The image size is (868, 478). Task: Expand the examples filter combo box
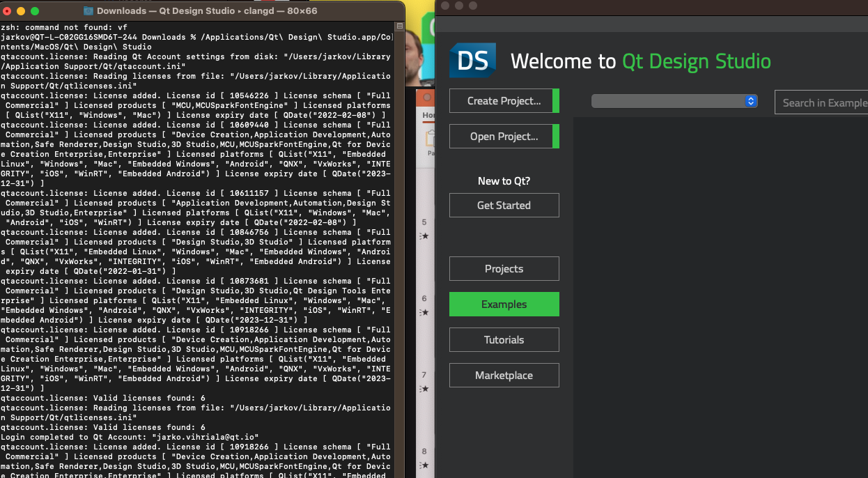click(674, 101)
